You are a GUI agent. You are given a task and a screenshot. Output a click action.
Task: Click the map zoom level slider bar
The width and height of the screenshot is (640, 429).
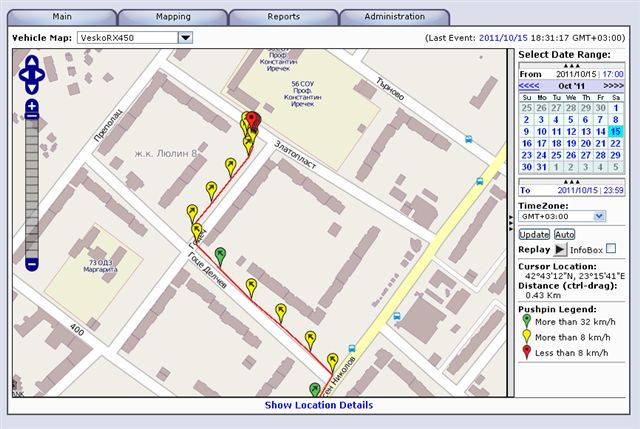pos(32,185)
